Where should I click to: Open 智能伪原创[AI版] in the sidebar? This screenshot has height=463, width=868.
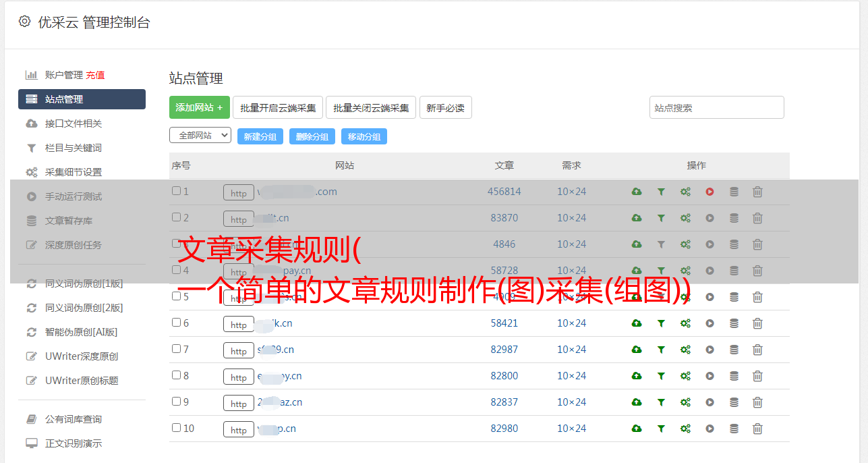coord(82,332)
